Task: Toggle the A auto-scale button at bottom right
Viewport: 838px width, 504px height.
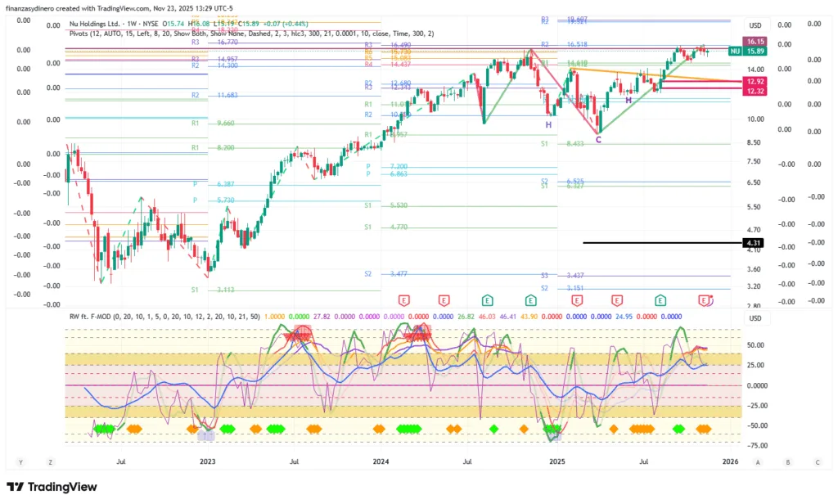Action: point(758,461)
